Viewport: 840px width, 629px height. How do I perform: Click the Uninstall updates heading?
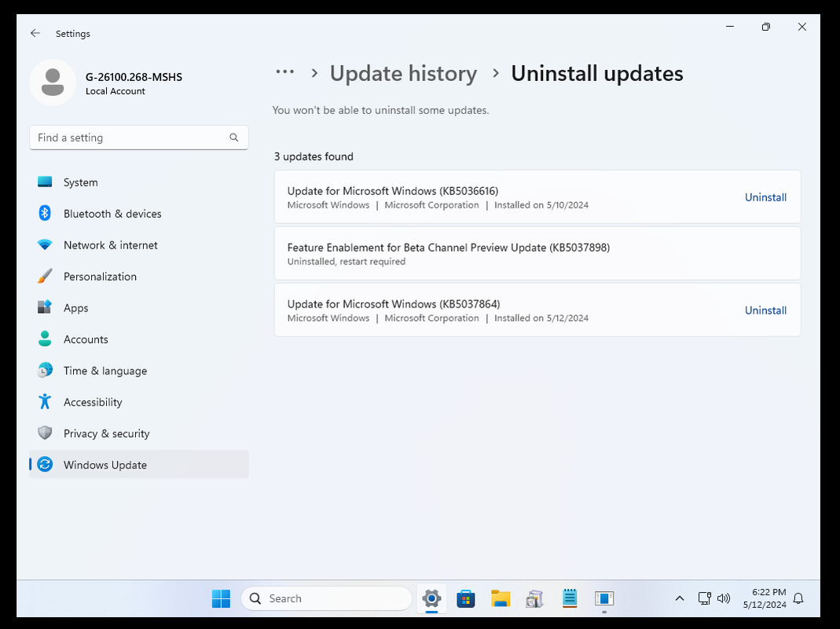coord(596,73)
